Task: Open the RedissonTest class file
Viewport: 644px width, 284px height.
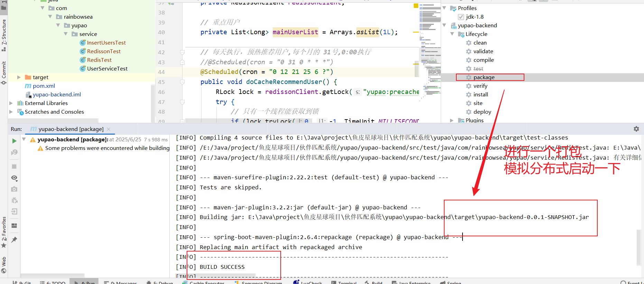Action: pos(104,51)
